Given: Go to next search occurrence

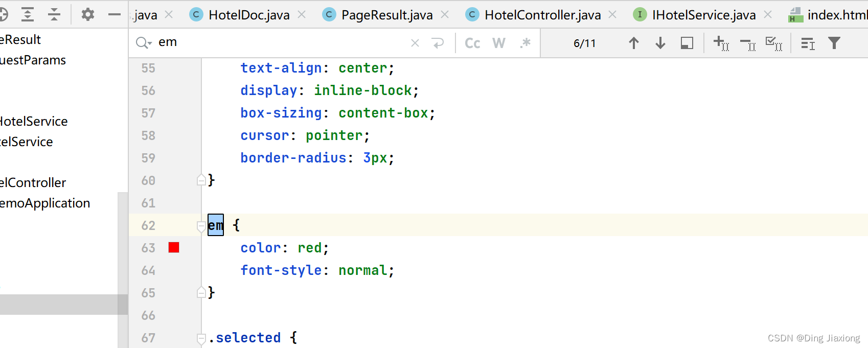Looking at the screenshot, I should click(660, 43).
